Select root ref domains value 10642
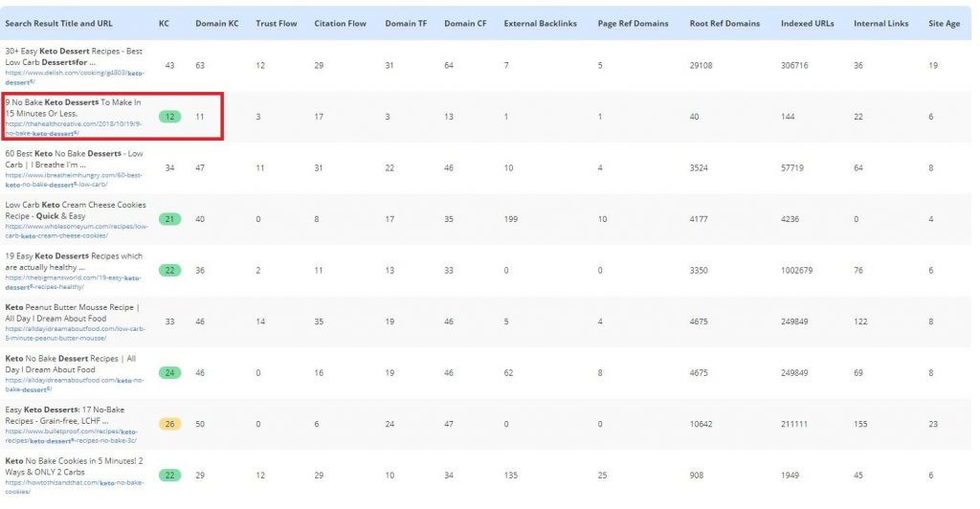The image size is (980, 509). pos(701,424)
